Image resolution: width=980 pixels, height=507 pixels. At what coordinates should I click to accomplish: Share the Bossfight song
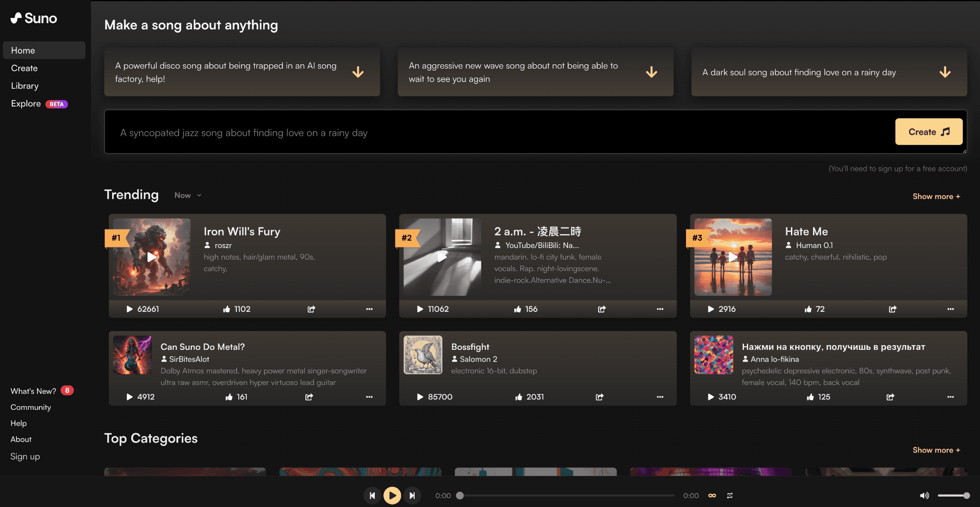(600, 397)
